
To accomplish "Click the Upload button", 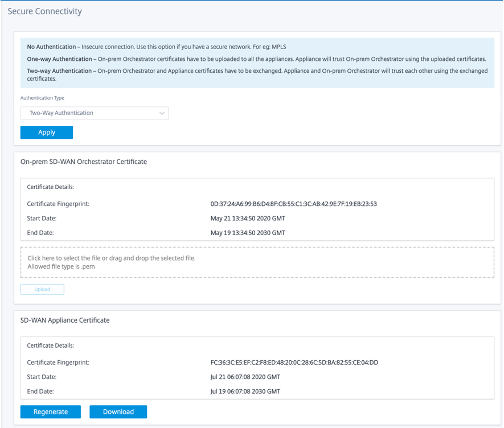I will (x=42, y=289).
